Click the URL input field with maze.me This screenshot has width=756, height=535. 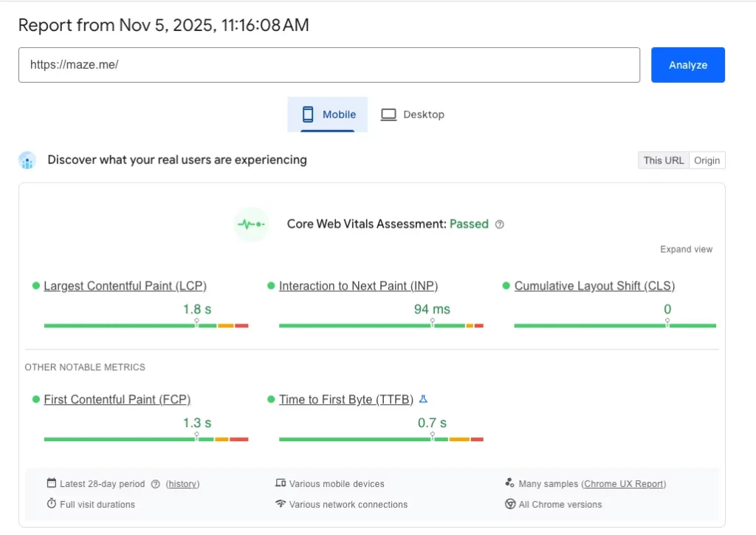329,65
